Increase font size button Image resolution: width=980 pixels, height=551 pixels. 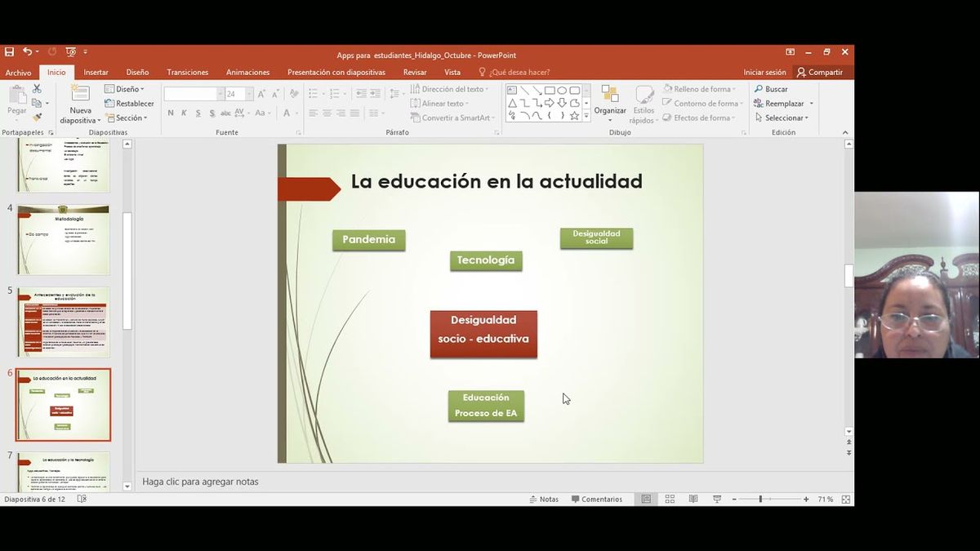pyautogui.click(x=261, y=94)
